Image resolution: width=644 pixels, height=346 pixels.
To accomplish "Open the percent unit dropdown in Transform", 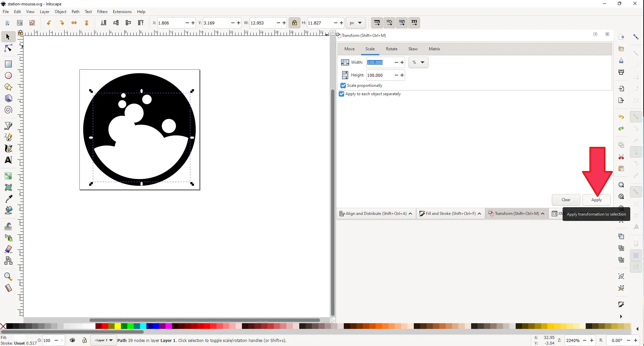I will (418, 62).
